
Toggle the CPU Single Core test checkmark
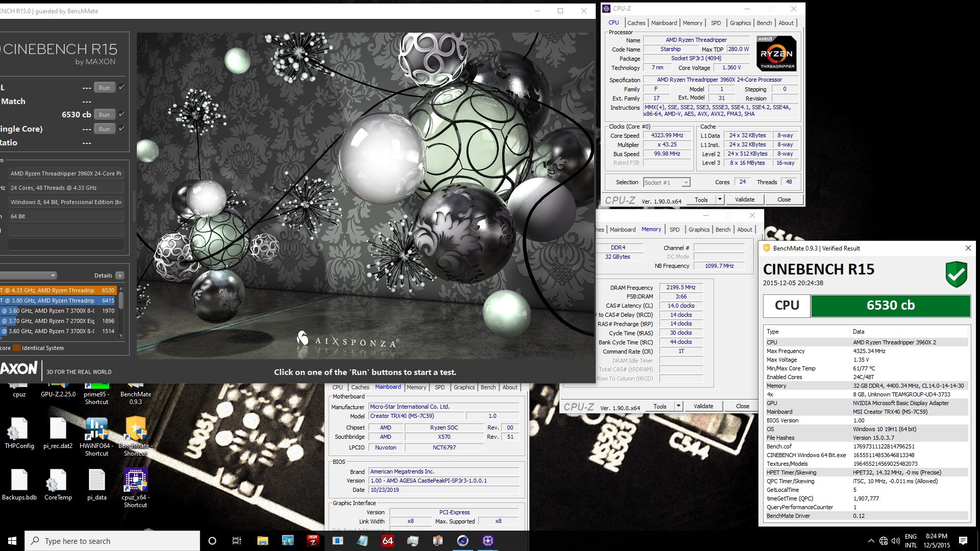[121, 129]
